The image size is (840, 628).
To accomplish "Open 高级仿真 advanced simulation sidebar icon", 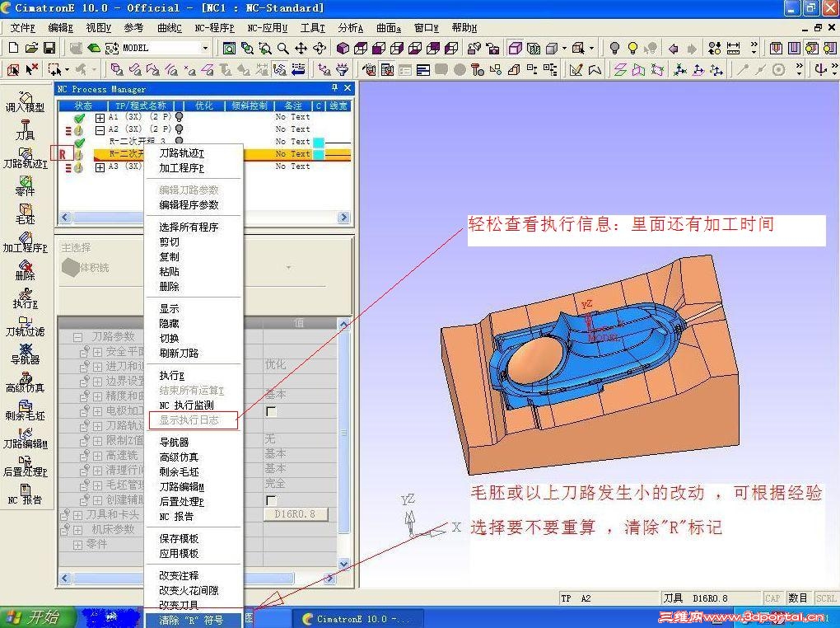I will pos(26,382).
